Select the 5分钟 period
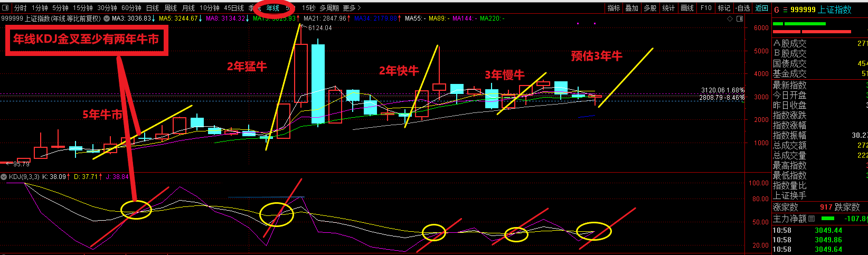868x255 pixels. click(x=60, y=8)
